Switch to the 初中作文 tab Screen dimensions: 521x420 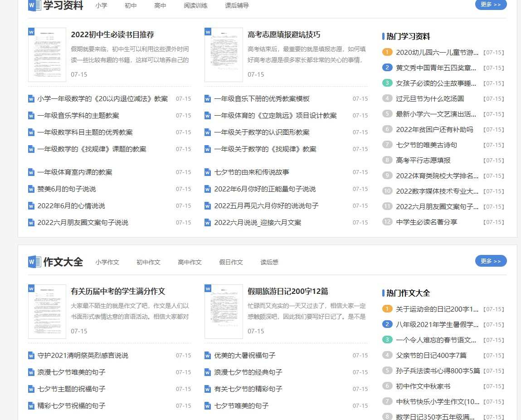149,262
